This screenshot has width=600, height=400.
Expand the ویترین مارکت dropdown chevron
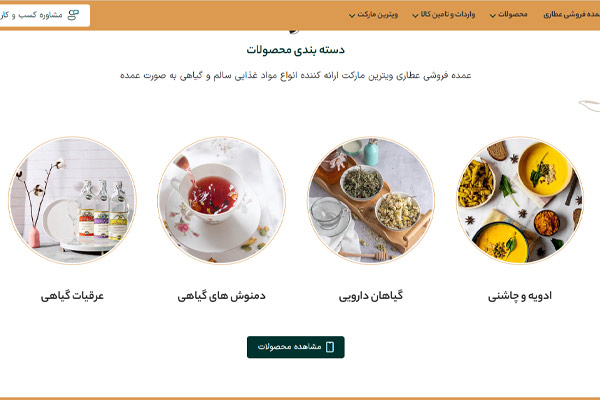pos(352,15)
